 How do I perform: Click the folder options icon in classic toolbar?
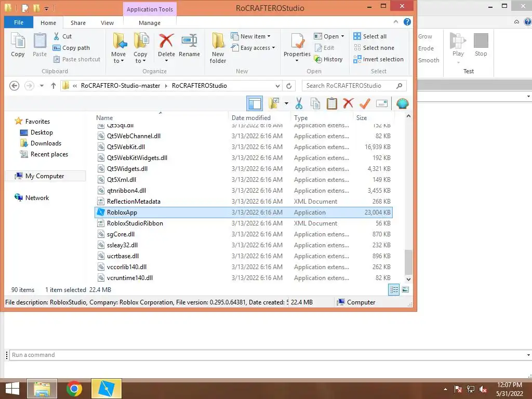tap(274, 103)
